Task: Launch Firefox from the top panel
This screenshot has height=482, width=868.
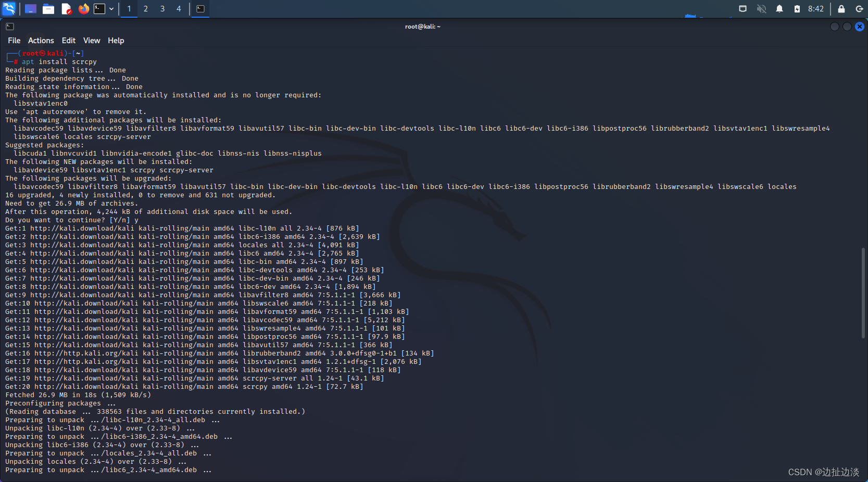Action: (x=83, y=8)
